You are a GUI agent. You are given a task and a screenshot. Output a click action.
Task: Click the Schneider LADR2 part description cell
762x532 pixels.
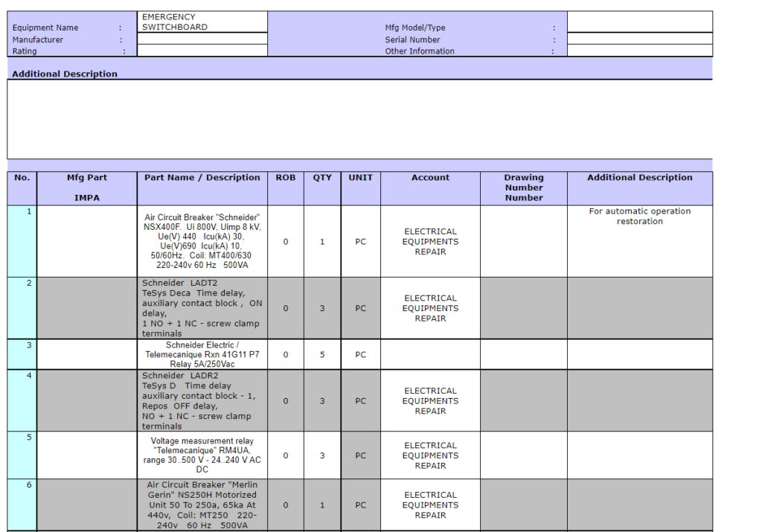click(202, 401)
